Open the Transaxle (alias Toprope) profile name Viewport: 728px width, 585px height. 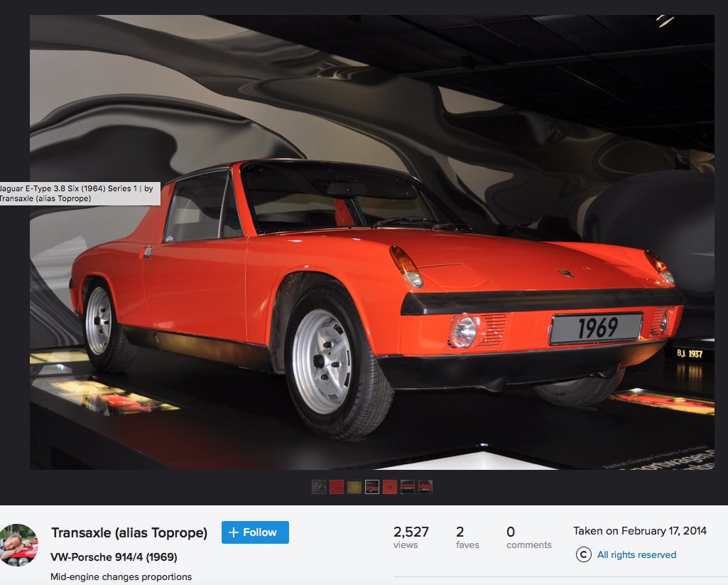click(x=129, y=532)
